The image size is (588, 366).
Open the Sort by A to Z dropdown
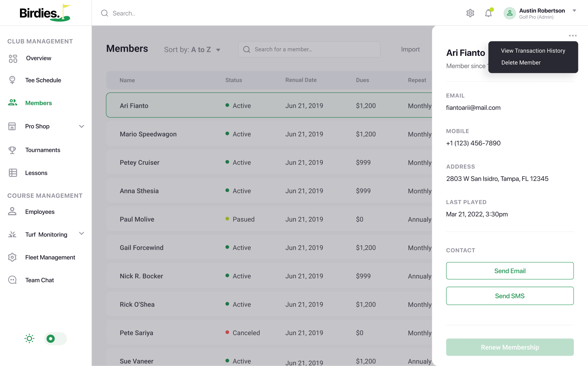(x=192, y=49)
